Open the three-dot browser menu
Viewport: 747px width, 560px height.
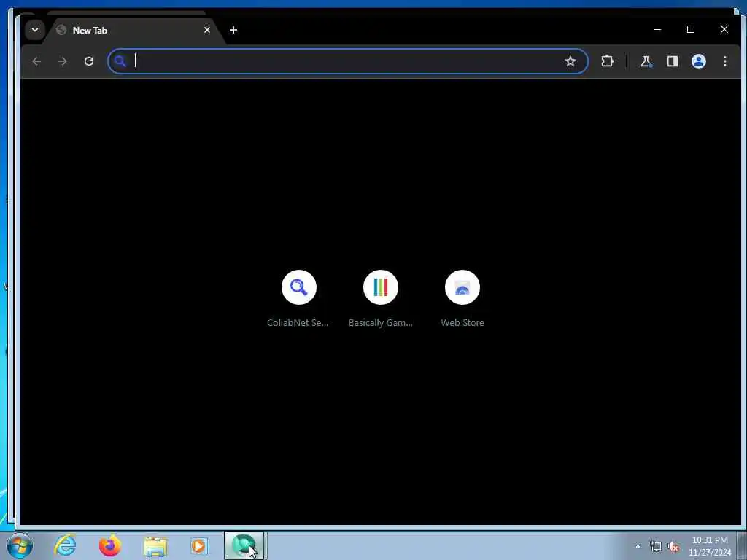tap(724, 61)
